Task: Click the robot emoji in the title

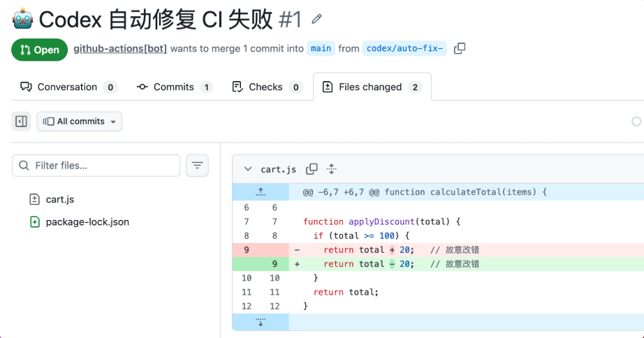Action: 22,19
